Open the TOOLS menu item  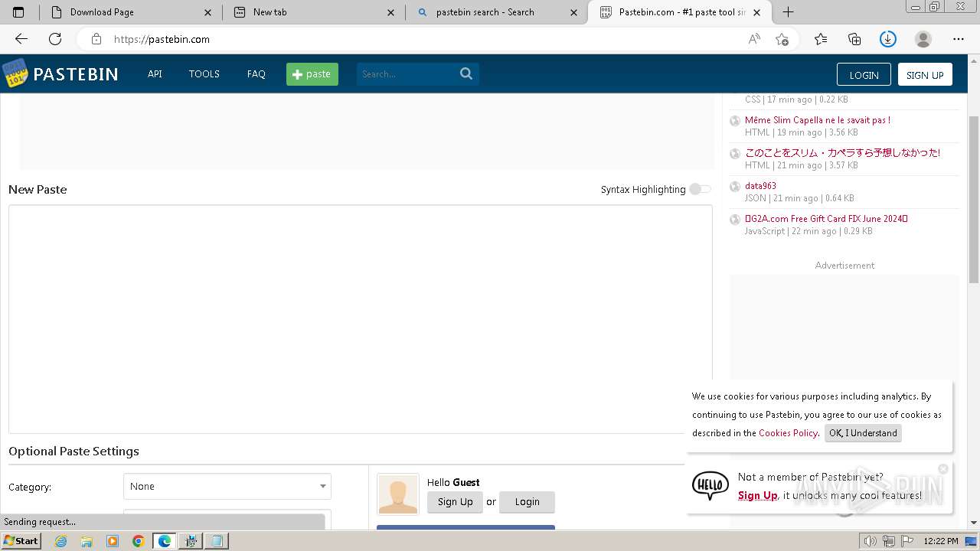[204, 74]
